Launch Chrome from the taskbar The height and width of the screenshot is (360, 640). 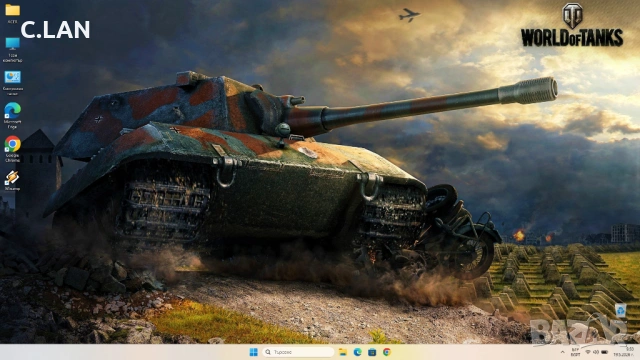387,352
